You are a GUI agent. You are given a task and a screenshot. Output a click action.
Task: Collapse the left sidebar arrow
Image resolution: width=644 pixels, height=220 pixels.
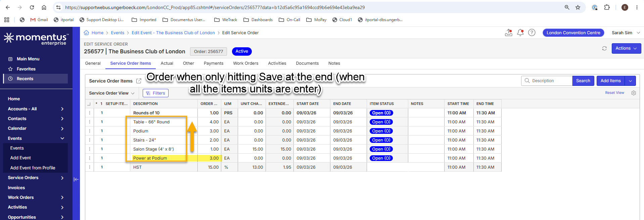(x=76, y=179)
